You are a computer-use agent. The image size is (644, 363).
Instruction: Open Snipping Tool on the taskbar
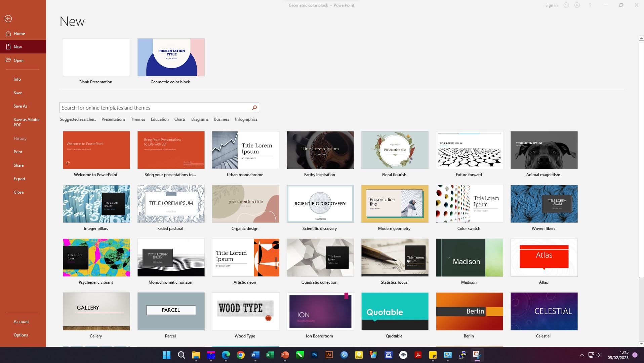click(477, 355)
